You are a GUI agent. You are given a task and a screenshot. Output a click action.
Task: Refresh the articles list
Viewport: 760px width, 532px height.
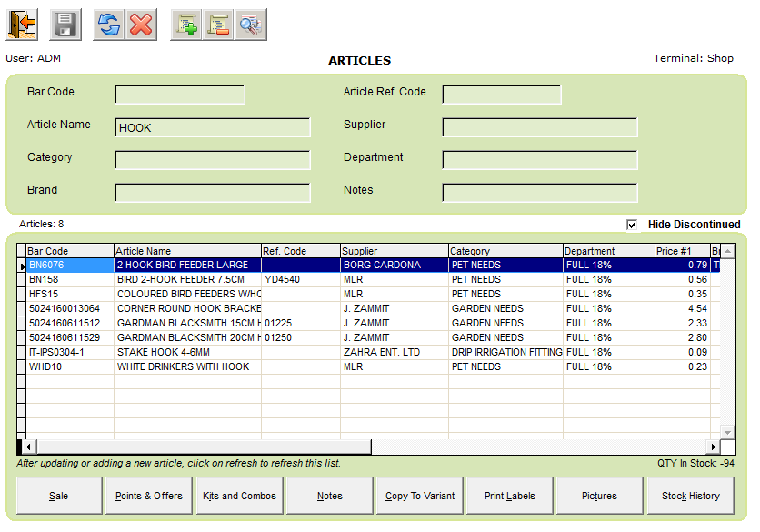click(109, 25)
